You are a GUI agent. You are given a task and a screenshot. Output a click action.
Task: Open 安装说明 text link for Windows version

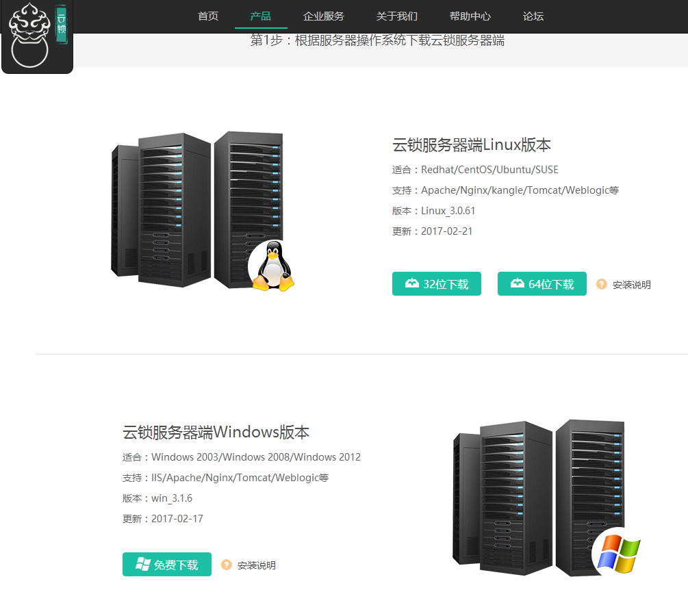256,565
